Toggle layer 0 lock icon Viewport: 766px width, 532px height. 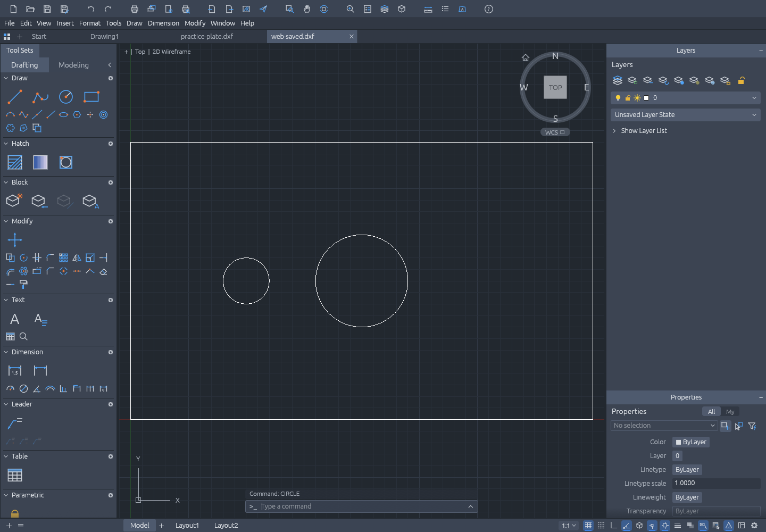[x=628, y=98]
